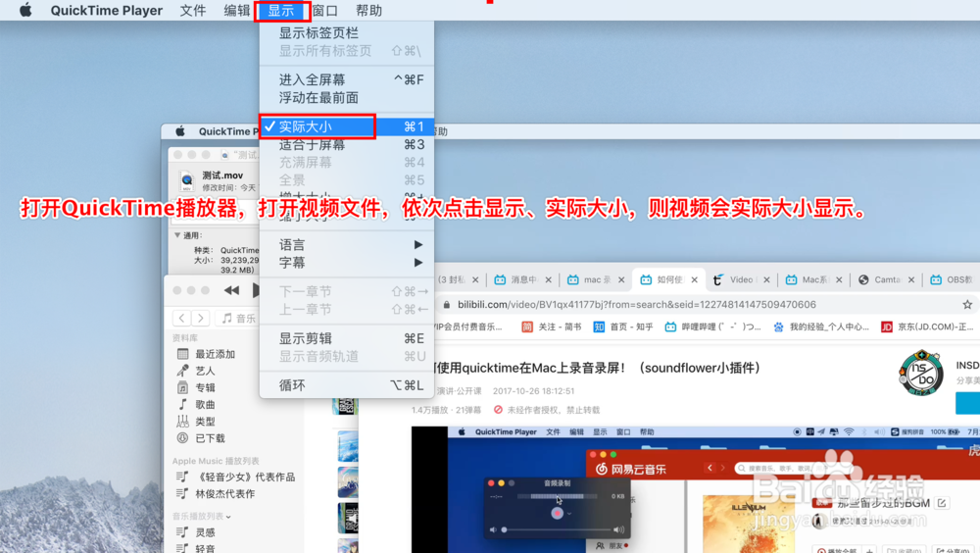Open the 首页 - 知乎 bookmark
The height and width of the screenshot is (553, 980).
tap(622, 327)
